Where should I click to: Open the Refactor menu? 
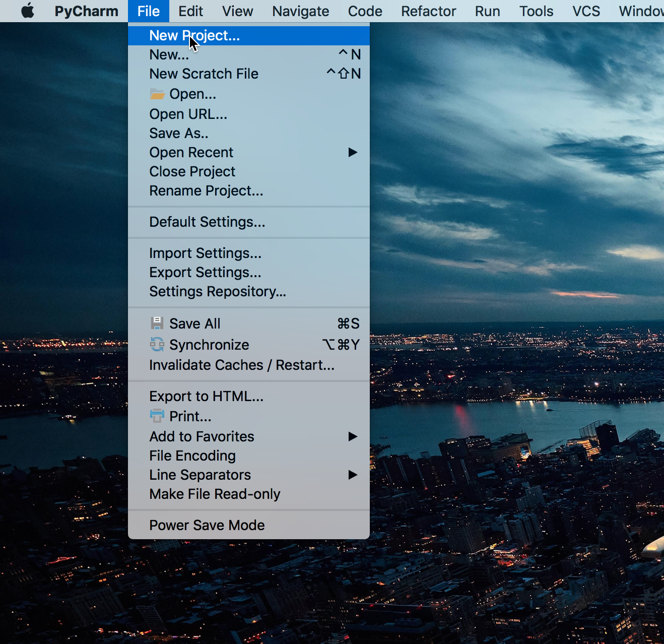pyautogui.click(x=428, y=11)
